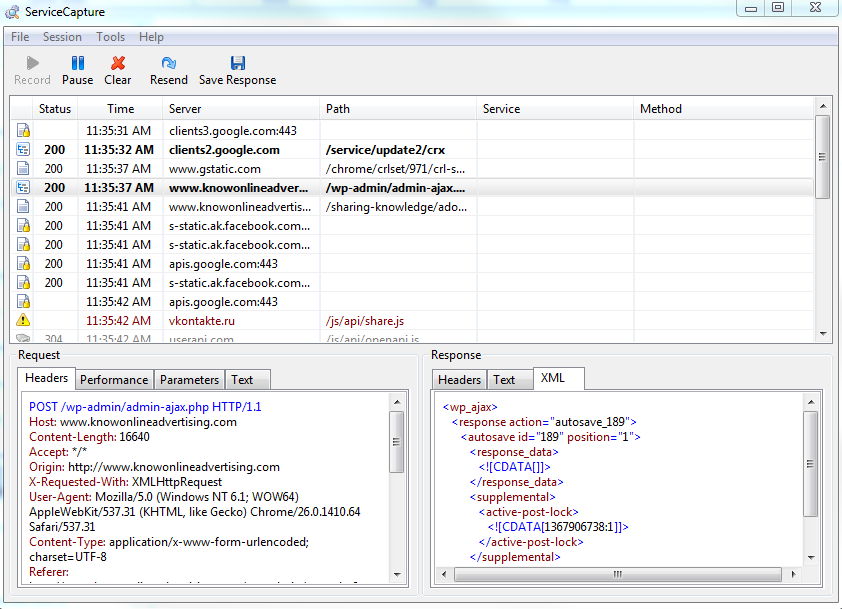Click the request list's vertical scrollbar thumb
Image resolution: width=842 pixels, height=609 pixels.
pyautogui.click(x=822, y=156)
